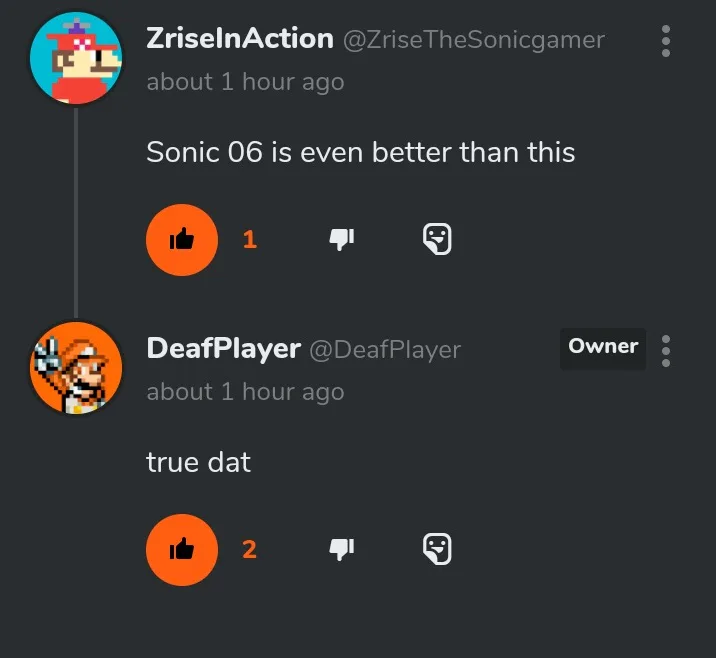The height and width of the screenshot is (658, 716).
Task: Dislike ZriseInAction's comment
Action: [x=342, y=239]
